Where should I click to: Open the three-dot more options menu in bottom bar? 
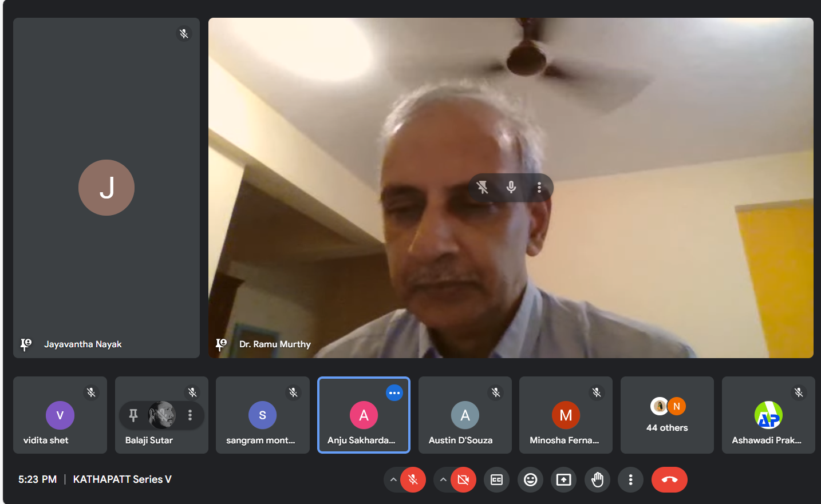[x=630, y=480]
